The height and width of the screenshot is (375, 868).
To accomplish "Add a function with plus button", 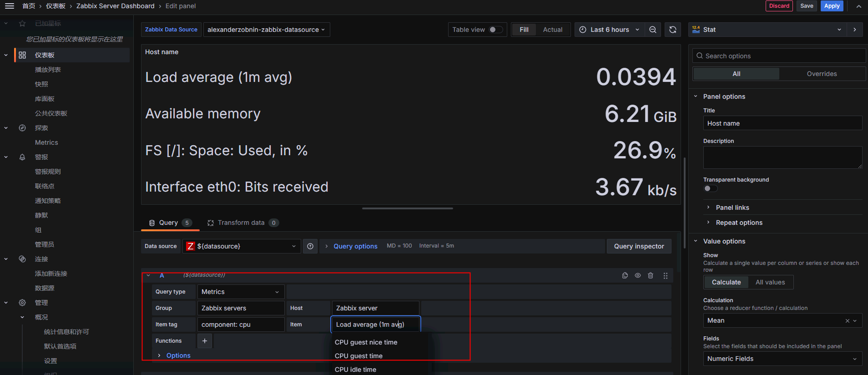I will (x=205, y=341).
